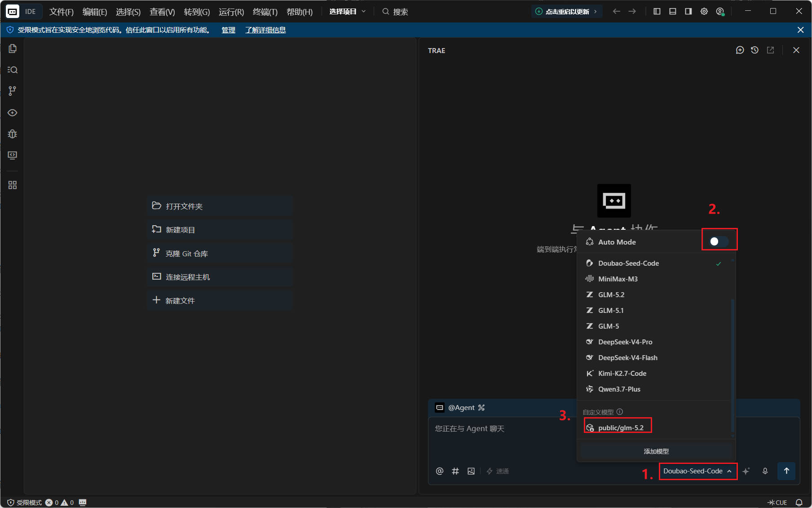Open the 编辑(E) menu
This screenshot has width=812, height=508.
pos(95,12)
